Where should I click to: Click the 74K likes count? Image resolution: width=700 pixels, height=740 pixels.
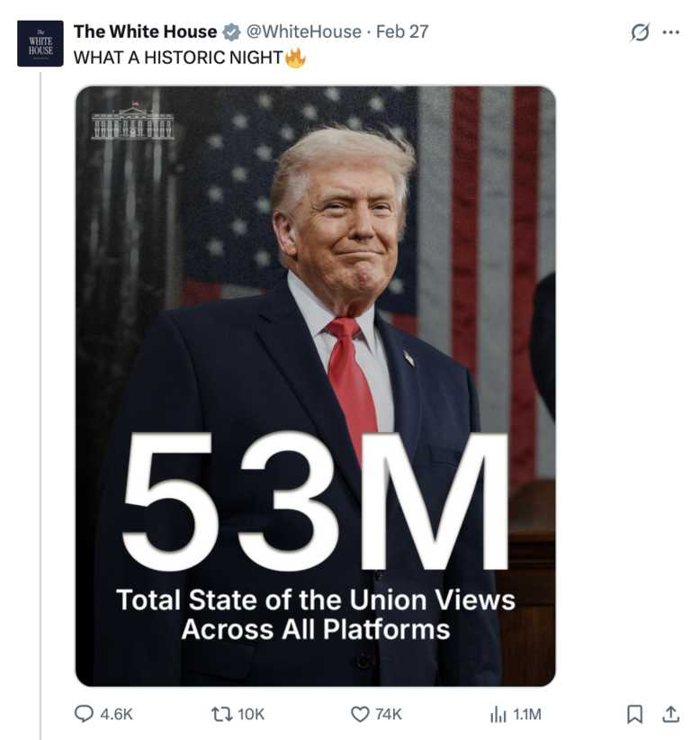point(388,714)
